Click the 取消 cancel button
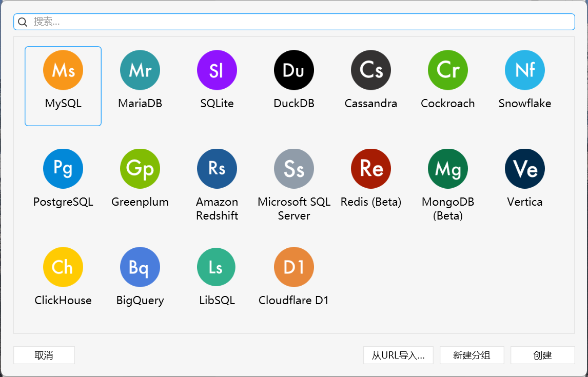This screenshot has width=588, height=377. click(x=44, y=355)
